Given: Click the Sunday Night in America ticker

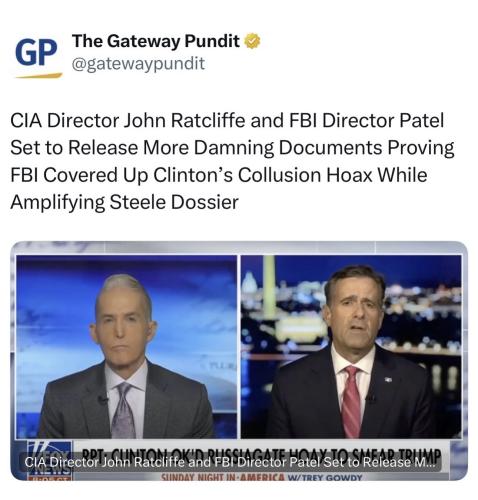Looking at the screenshot, I should pos(222,477).
